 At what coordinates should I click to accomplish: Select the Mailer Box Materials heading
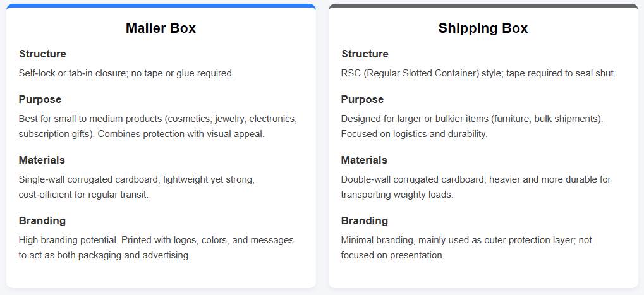click(42, 160)
